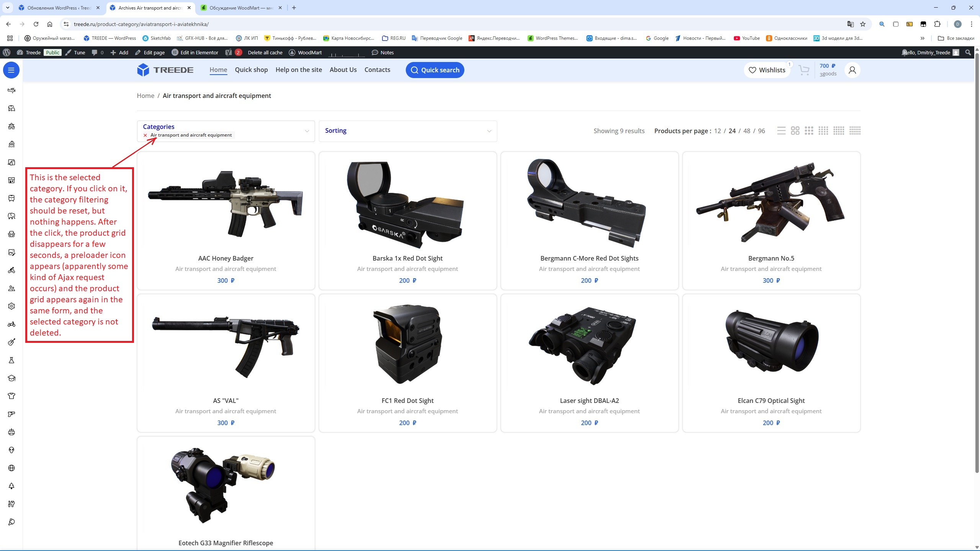
Task: Go to Home in the main navigation
Action: point(218,70)
